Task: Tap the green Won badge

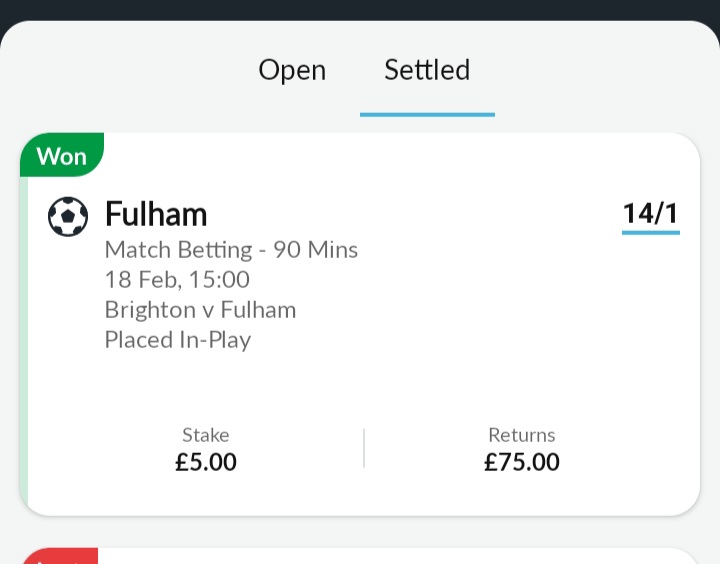Action: pos(62,155)
